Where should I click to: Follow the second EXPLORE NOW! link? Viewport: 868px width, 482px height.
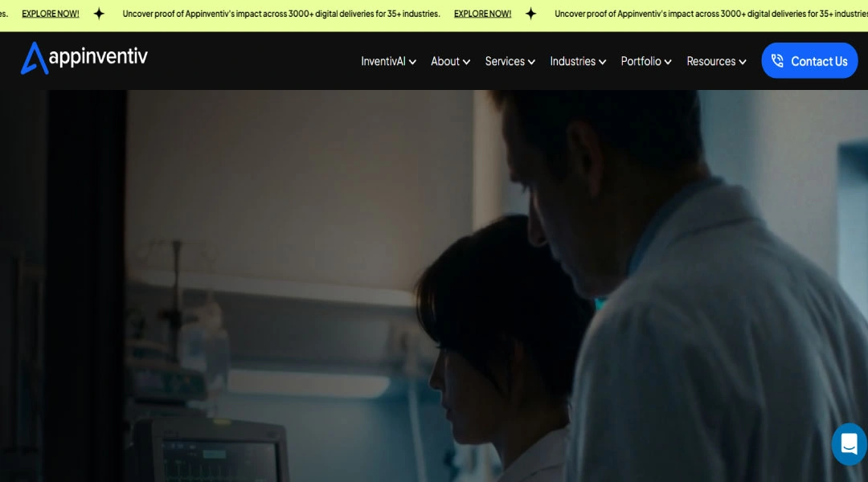coord(483,14)
